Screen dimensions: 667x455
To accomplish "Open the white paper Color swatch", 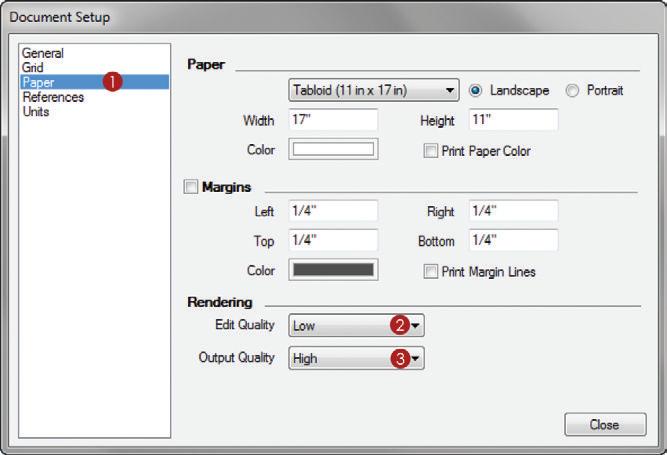I will [x=334, y=149].
